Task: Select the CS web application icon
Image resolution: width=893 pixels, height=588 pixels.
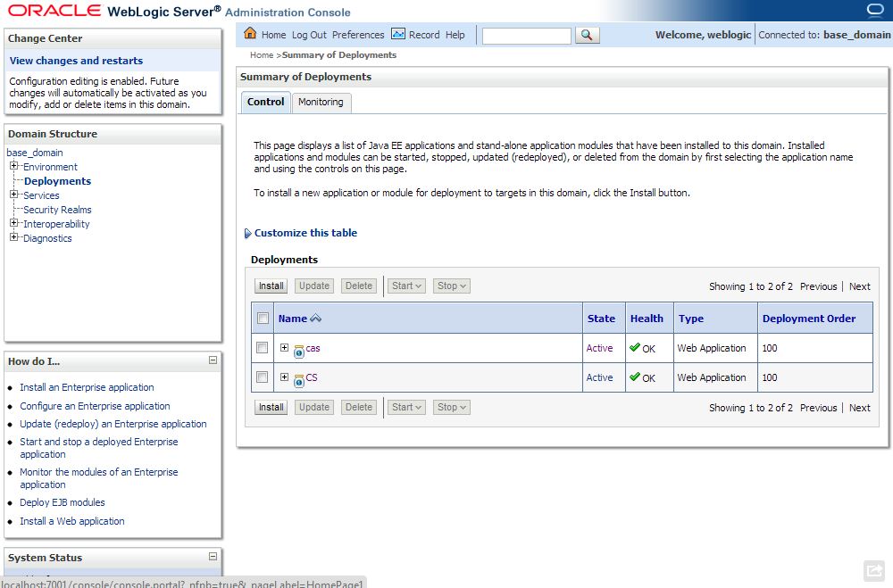Action: pyautogui.click(x=298, y=378)
